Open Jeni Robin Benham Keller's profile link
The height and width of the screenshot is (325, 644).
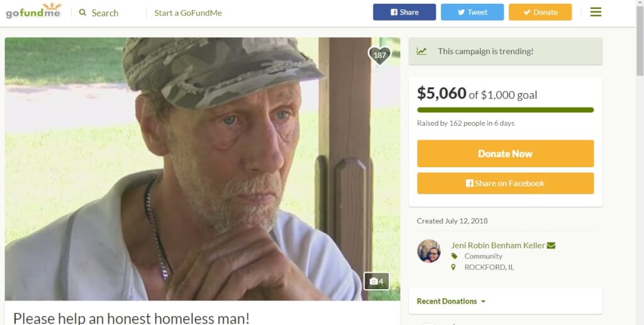tap(497, 245)
